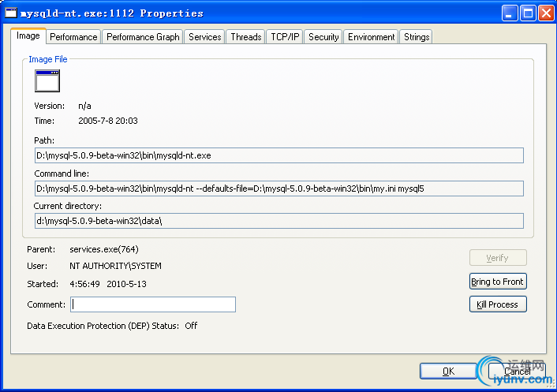Click the time value 2005-7-8 20:03
Screen dimensions: 557x392
tap(108, 121)
